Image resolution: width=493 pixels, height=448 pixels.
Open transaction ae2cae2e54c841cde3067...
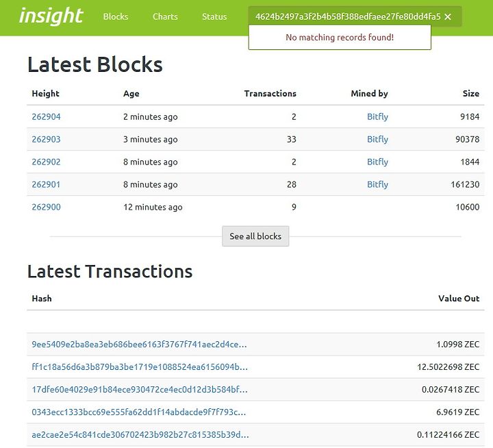click(x=140, y=435)
